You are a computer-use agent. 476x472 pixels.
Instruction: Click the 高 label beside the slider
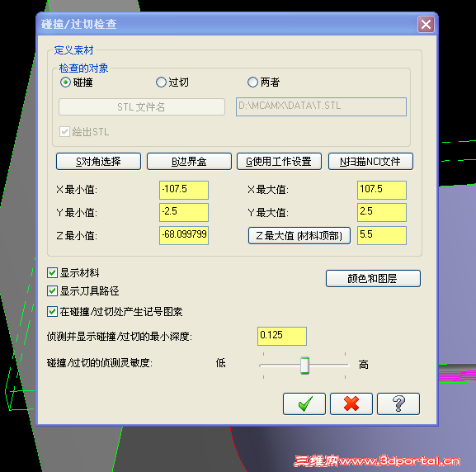point(363,364)
